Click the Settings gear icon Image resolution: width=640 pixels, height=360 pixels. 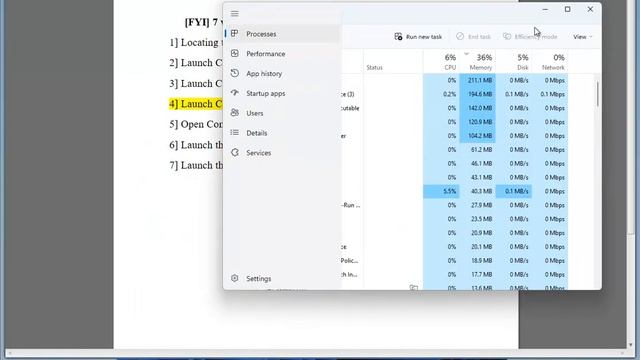point(234,278)
